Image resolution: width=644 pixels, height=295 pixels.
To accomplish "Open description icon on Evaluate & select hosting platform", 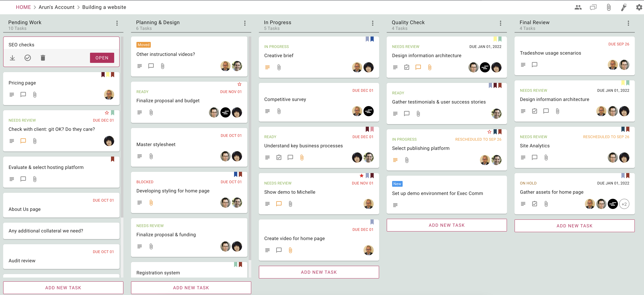I will click(x=12, y=179).
